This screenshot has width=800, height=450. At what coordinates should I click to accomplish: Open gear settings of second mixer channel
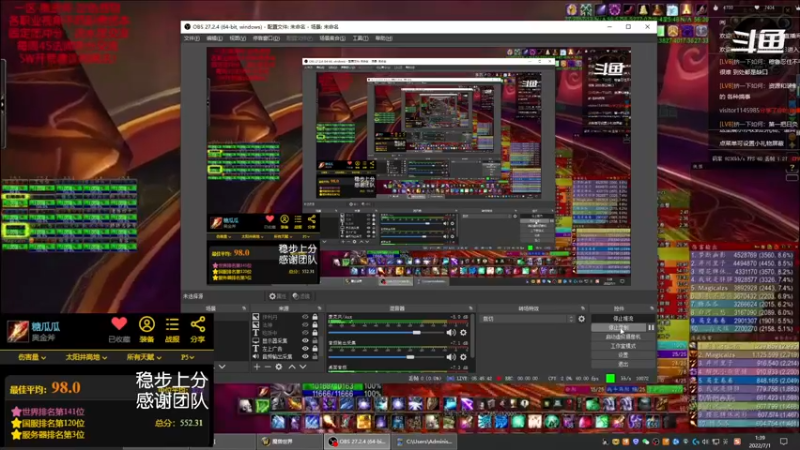click(x=463, y=357)
